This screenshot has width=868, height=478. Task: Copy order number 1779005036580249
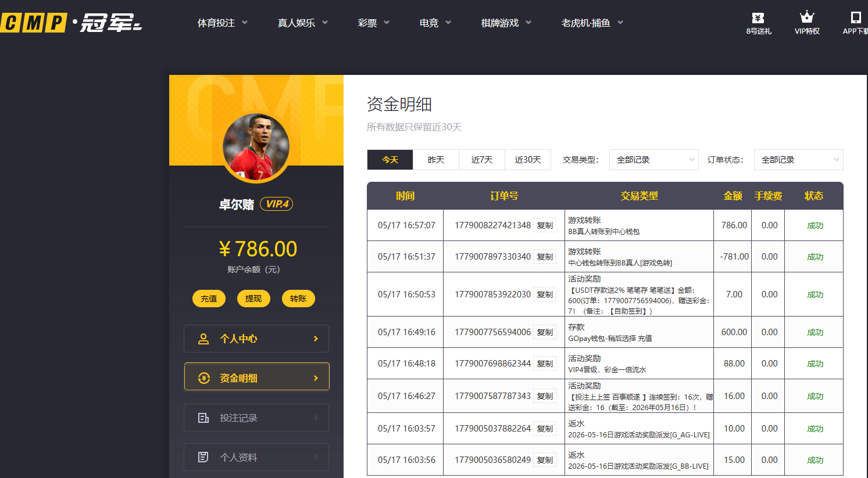pos(545,460)
